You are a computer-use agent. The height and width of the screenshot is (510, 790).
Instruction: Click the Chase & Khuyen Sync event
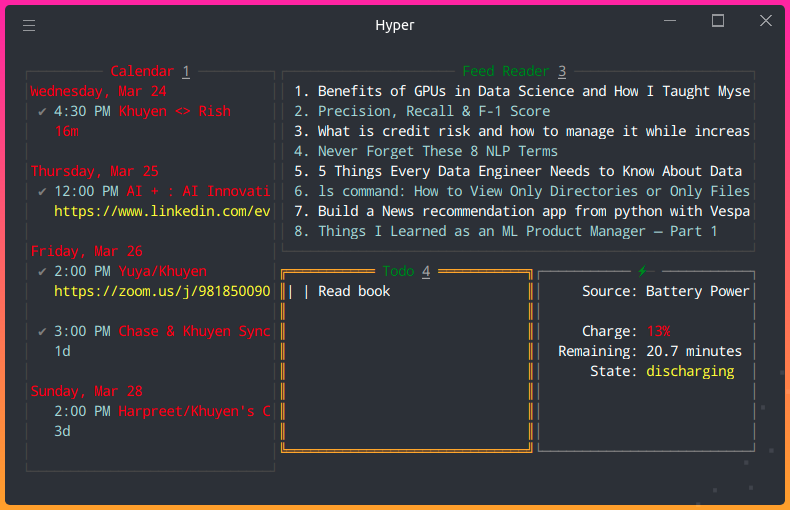(194, 332)
